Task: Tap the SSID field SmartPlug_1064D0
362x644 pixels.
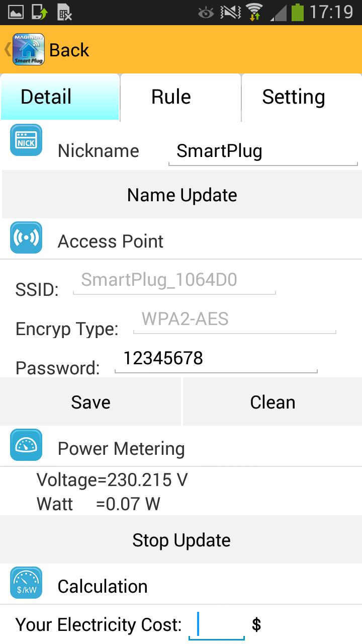Action: coord(174,280)
